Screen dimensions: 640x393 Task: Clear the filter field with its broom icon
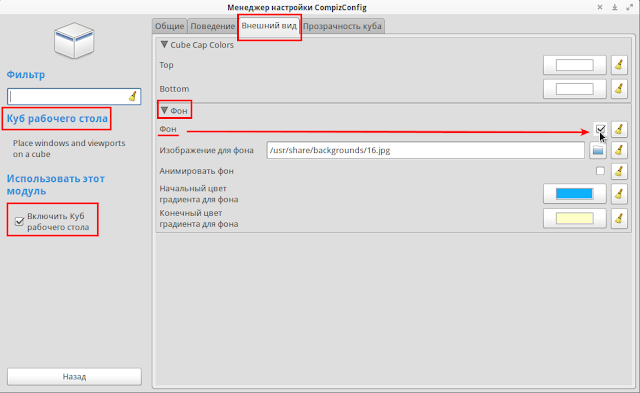[x=133, y=96]
